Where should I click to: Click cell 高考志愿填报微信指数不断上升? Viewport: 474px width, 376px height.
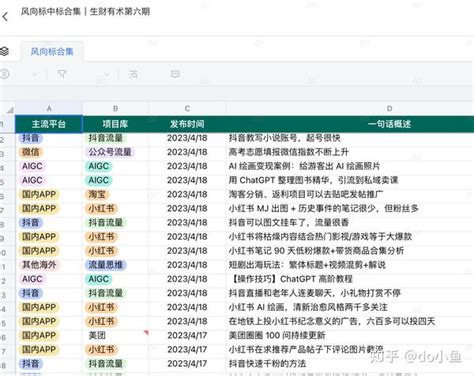[x=288, y=152]
